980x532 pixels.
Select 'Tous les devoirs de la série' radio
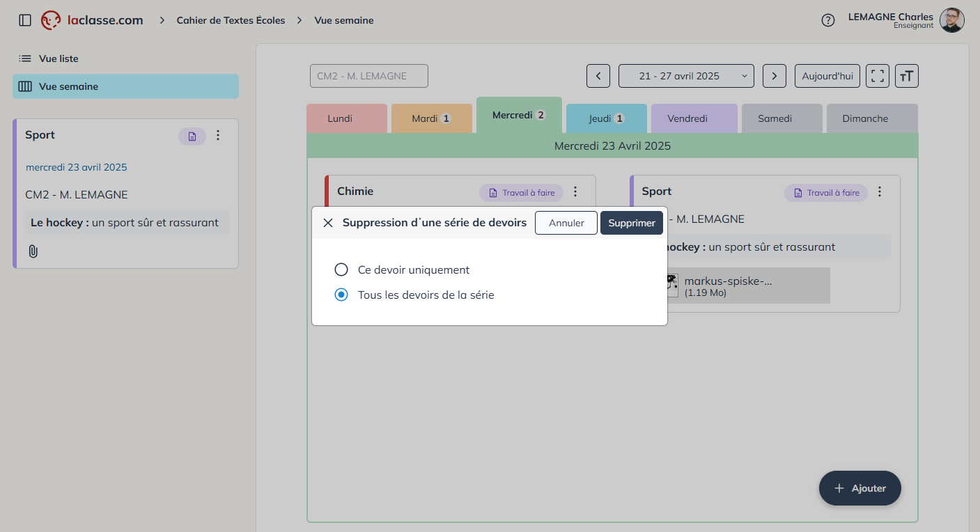click(x=341, y=295)
